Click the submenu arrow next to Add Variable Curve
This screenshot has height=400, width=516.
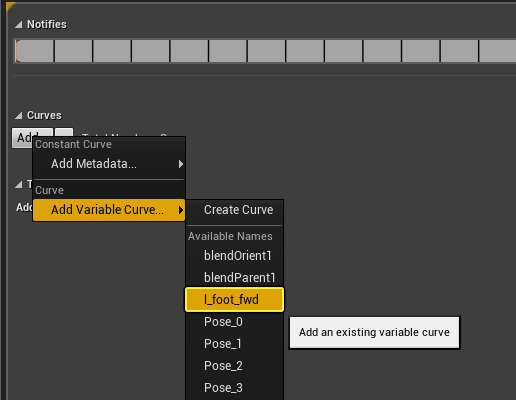tap(180, 210)
